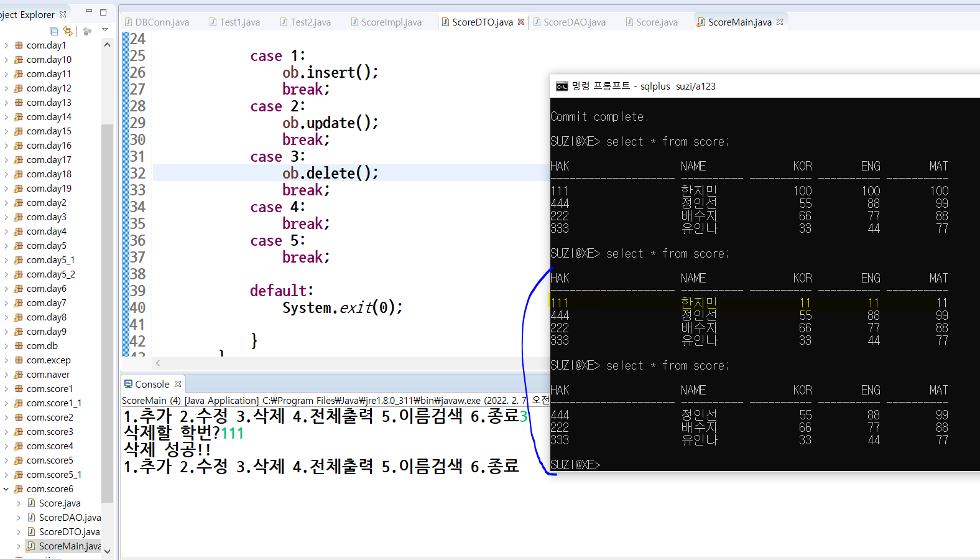Screen dimensions: 980x560
Task: Expand the com.day19 package
Action: pyautogui.click(x=6, y=189)
